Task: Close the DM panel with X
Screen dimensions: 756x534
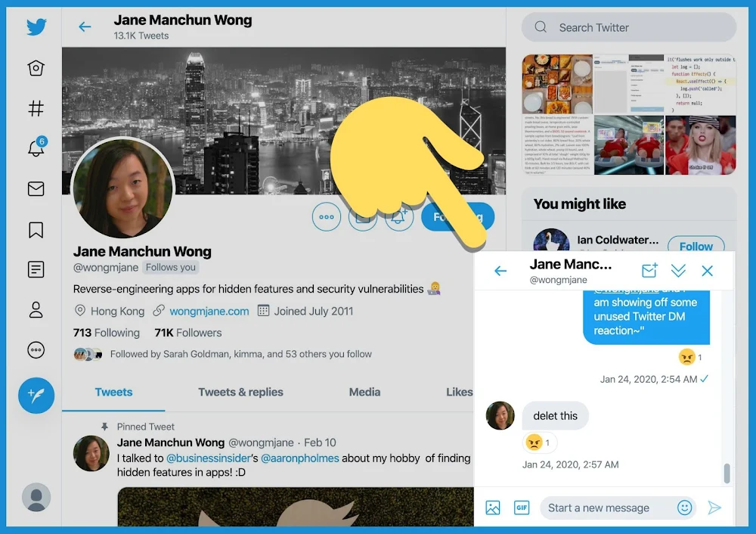Action: point(708,271)
